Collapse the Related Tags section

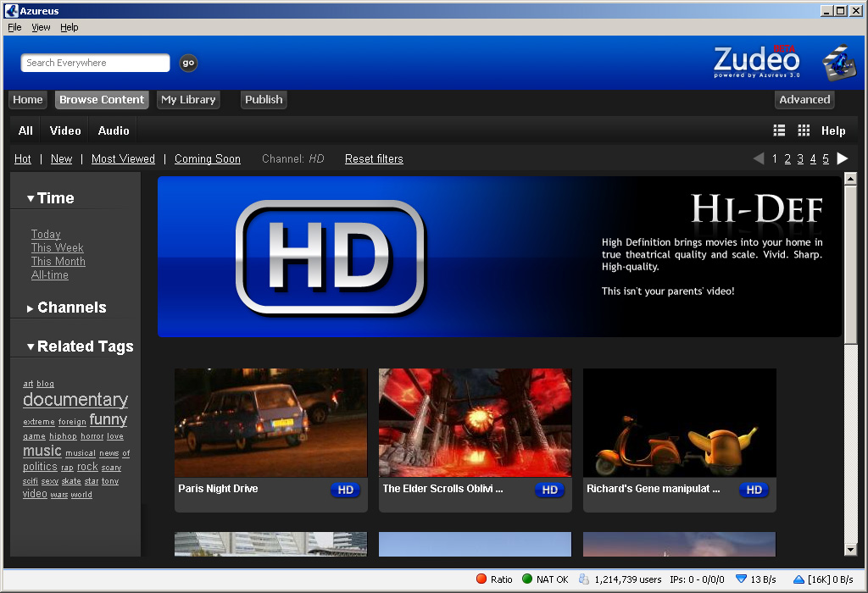(31, 346)
